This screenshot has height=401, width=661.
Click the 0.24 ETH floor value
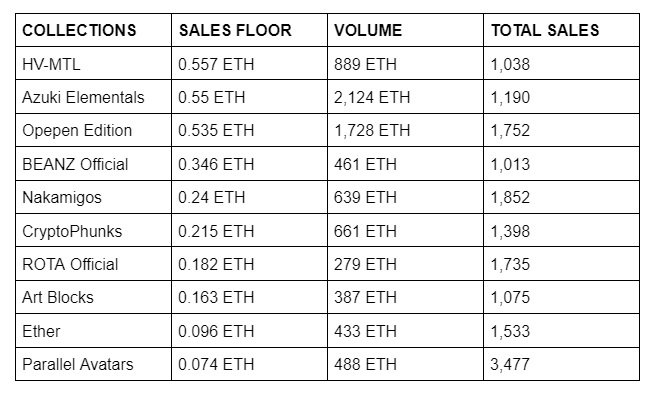tap(212, 198)
